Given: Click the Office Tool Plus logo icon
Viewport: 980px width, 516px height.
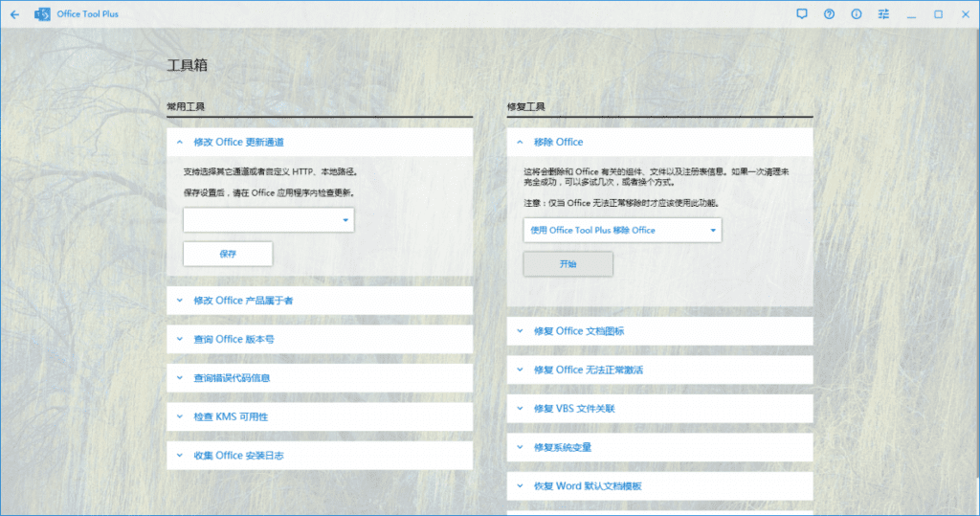Looking at the screenshot, I should 42,14.
